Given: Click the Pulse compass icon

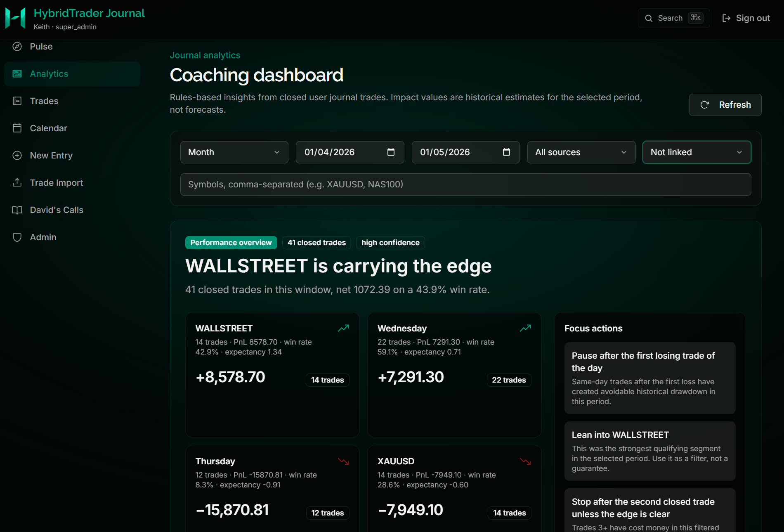Looking at the screenshot, I should tap(17, 47).
